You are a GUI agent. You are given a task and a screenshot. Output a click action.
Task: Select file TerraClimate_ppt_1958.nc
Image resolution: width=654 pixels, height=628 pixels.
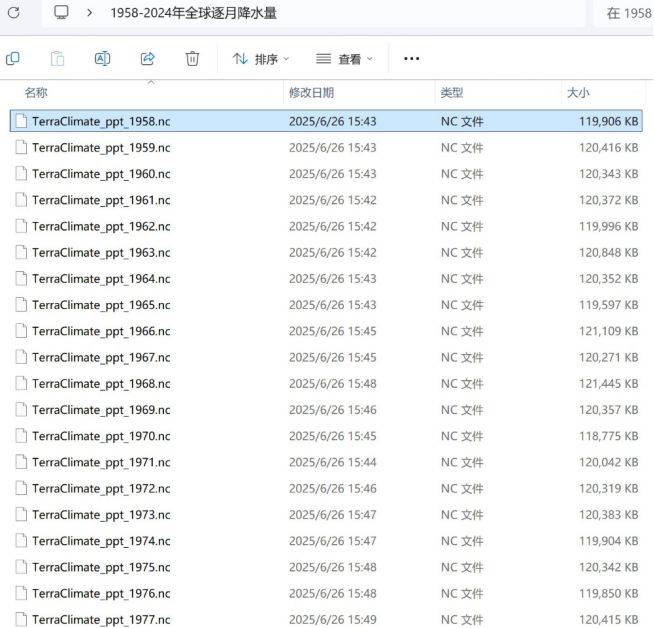326,121
